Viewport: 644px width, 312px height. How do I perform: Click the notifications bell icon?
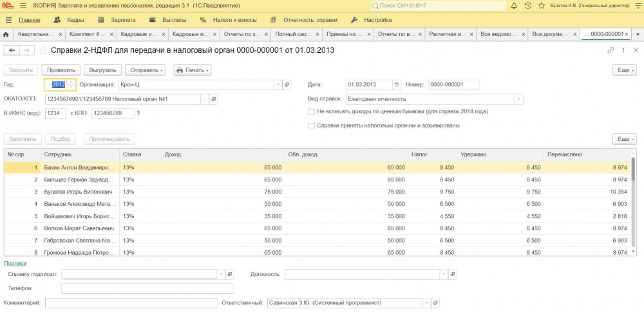[513, 6]
